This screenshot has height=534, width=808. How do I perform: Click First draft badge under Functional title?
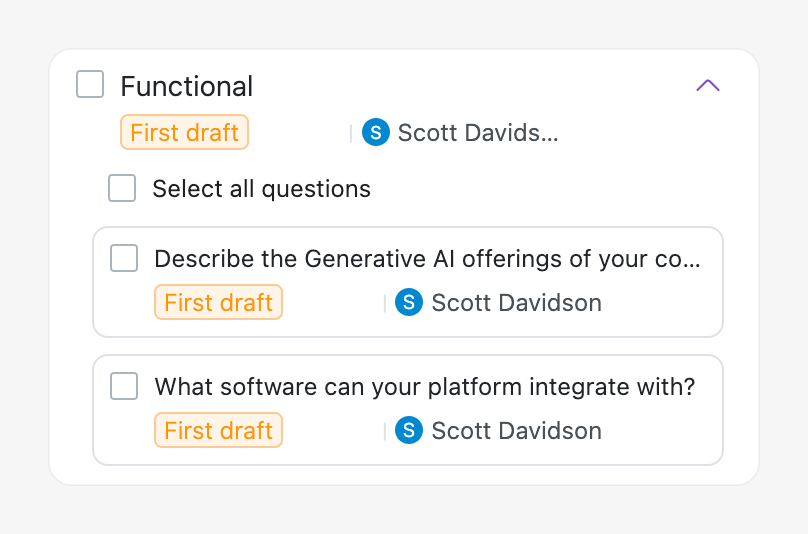click(184, 132)
